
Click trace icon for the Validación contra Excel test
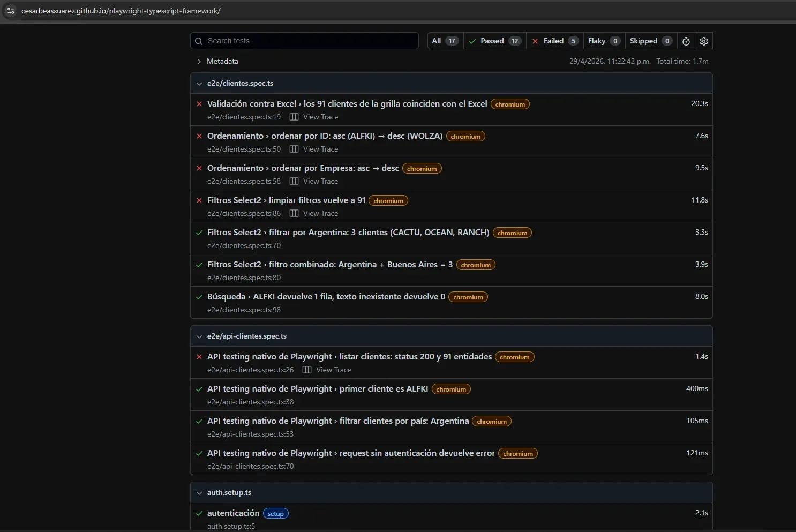coord(294,117)
